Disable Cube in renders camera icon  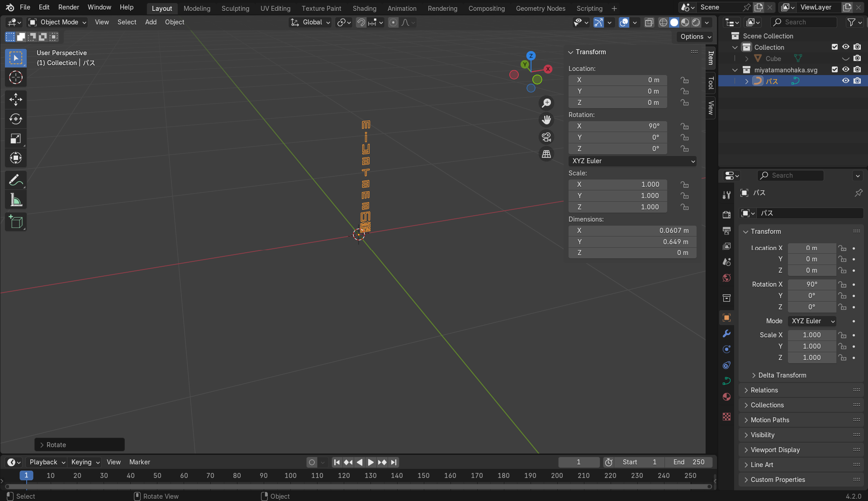pos(857,58)
